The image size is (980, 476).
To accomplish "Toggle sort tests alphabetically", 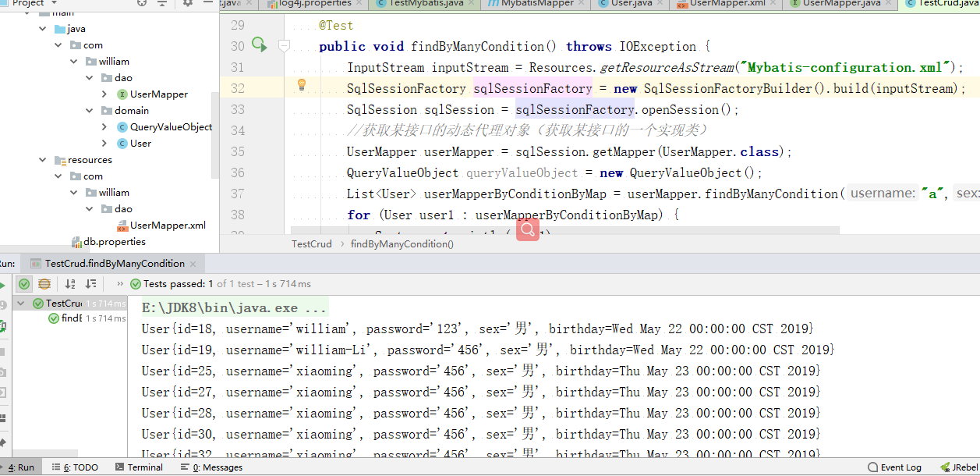I will tap(70, 284).
